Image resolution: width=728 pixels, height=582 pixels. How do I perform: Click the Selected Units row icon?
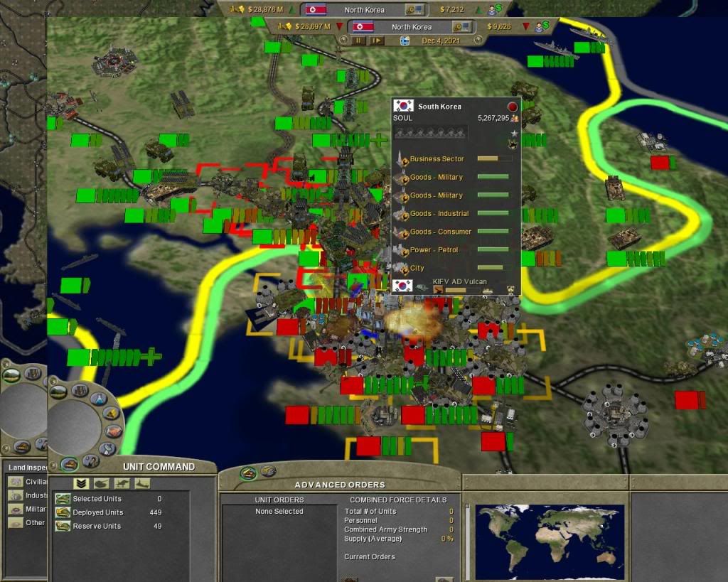63,499
